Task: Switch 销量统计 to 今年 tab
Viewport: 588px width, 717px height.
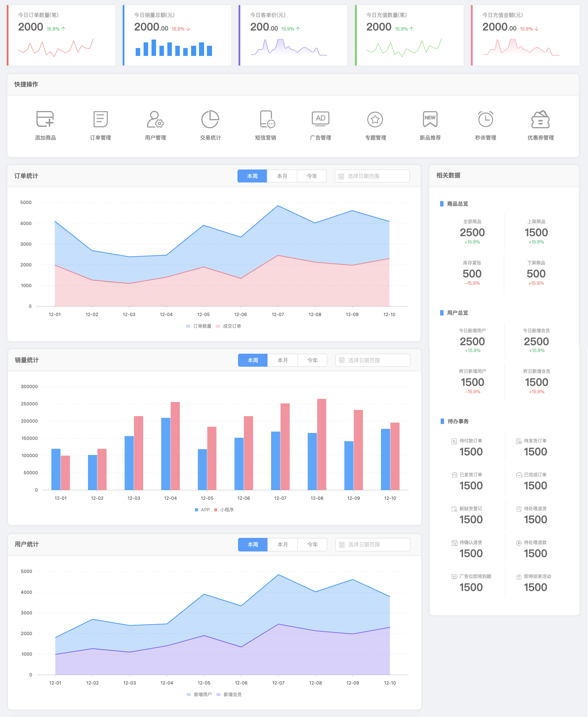Action: click(x=312, y=360)
